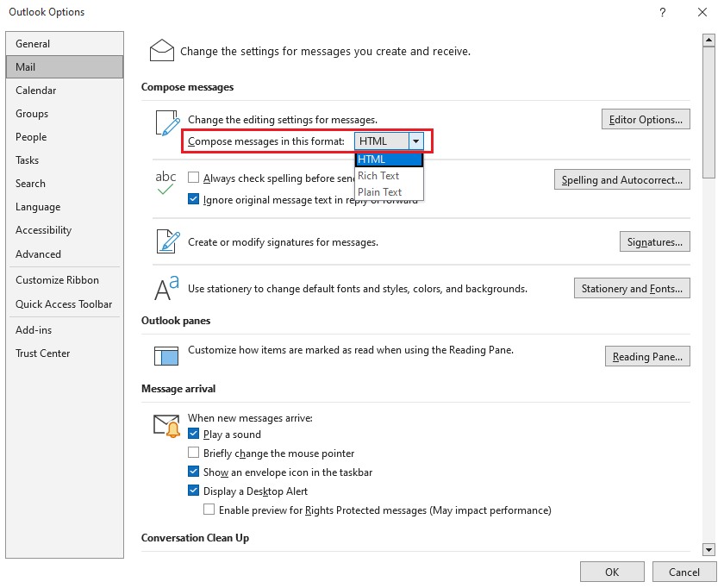Click the Reading Pane layout icon

[165, 355]
